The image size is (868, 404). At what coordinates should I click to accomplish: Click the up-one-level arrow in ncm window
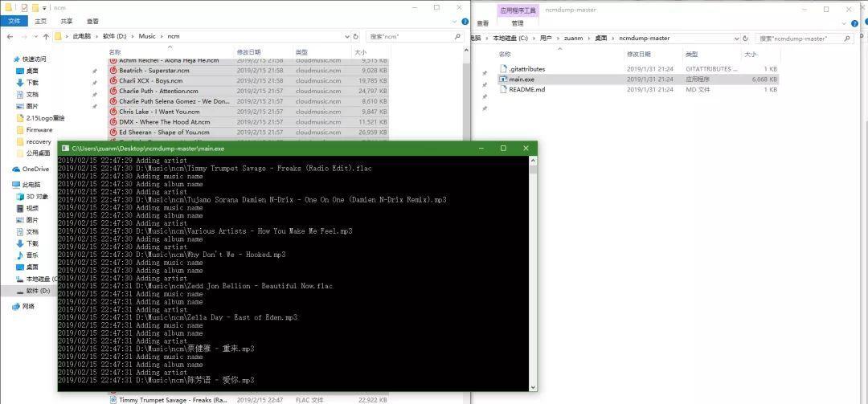(46, 36)
